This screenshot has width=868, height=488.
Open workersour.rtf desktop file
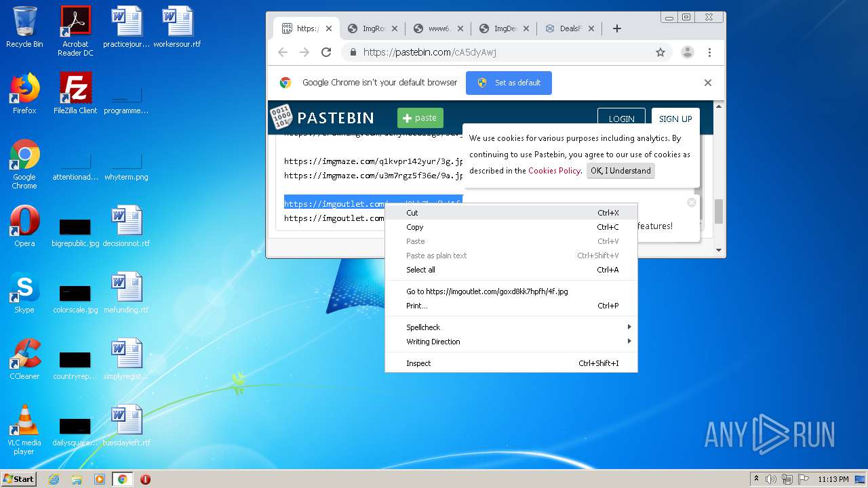pyautogui.click(x=177, y=28)
